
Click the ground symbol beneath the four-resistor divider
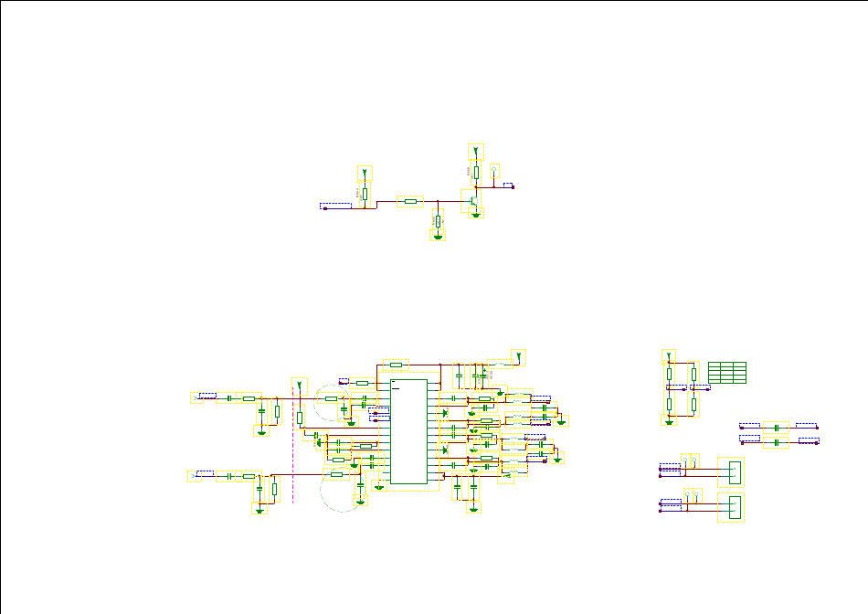669,422
